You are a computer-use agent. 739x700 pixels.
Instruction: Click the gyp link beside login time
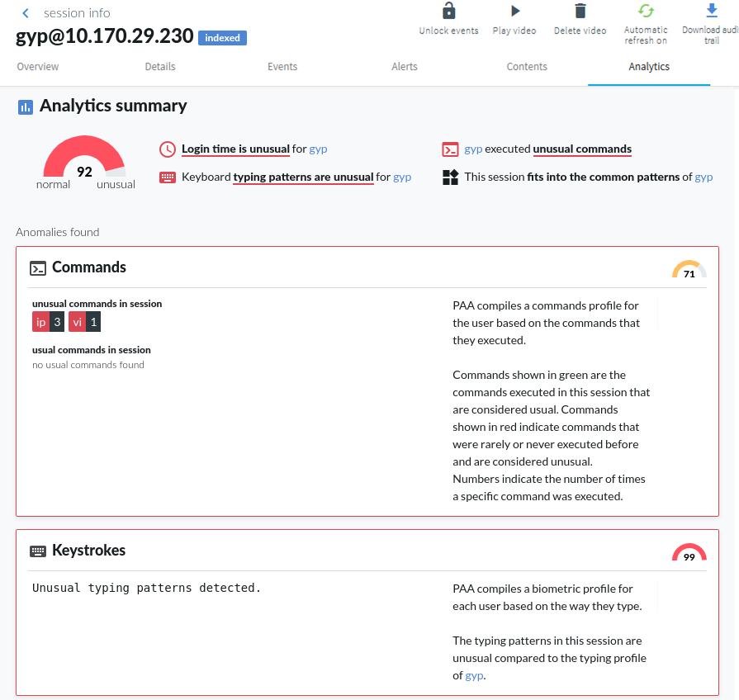pyautogui.click(x=319, y=149)
